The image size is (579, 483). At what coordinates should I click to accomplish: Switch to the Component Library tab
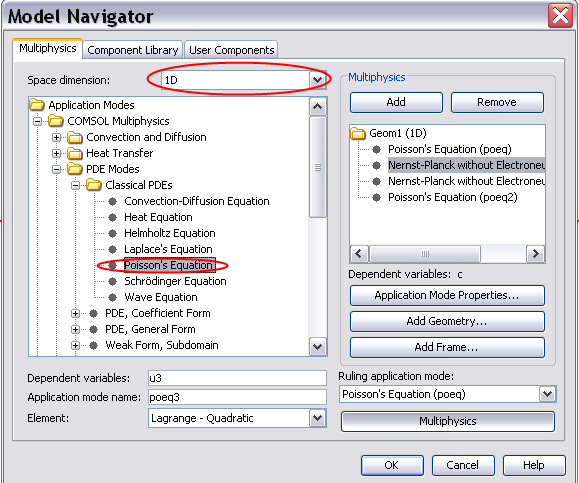click(x=133, y=50)
